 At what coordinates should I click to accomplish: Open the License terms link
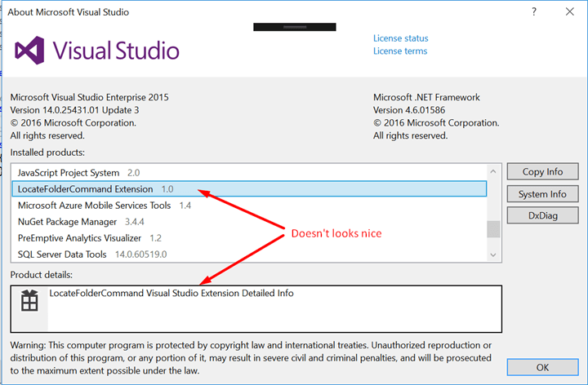[x=400, y=51]
